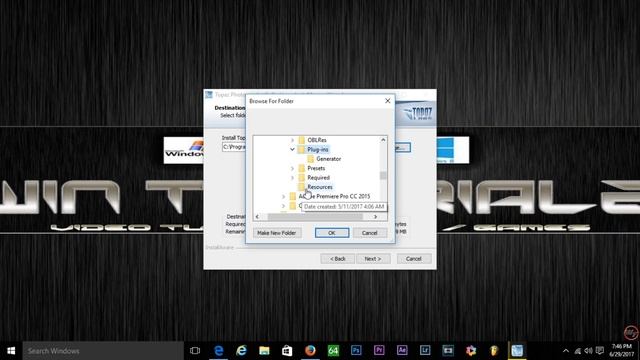Cancel the Browse For Folder dialog
640x360 pixels.
pyautogui.click(x=369, y=233)
